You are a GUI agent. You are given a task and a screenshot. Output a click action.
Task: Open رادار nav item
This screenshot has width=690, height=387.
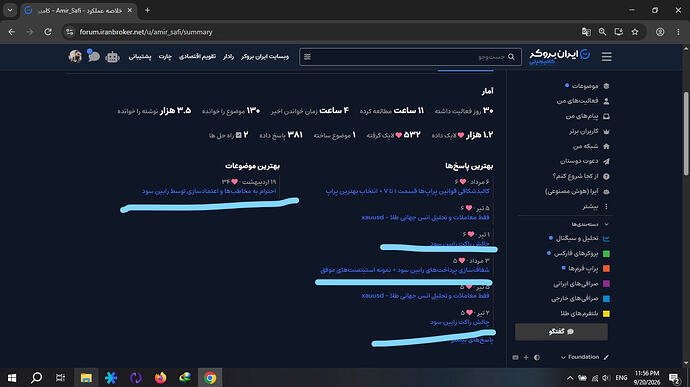point(228,57)
